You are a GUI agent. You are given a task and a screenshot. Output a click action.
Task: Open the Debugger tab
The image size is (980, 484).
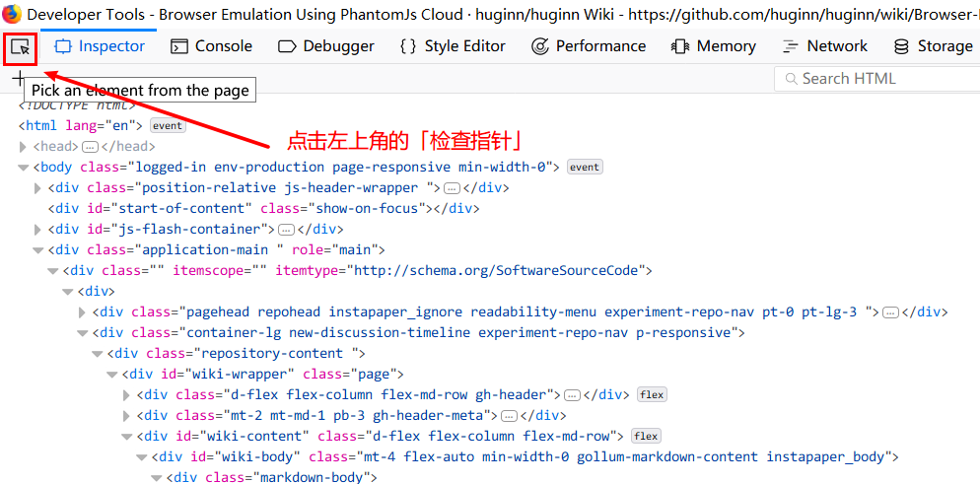325,46
